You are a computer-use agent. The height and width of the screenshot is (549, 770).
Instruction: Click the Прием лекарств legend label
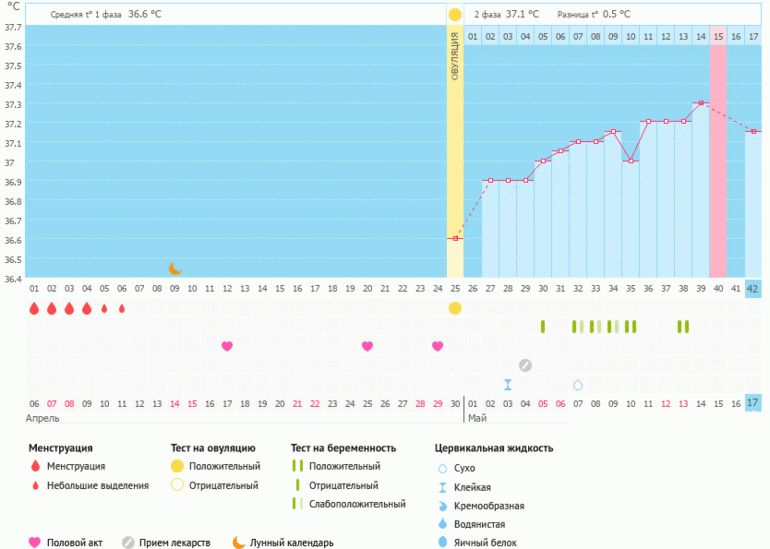tap(176, 543)
